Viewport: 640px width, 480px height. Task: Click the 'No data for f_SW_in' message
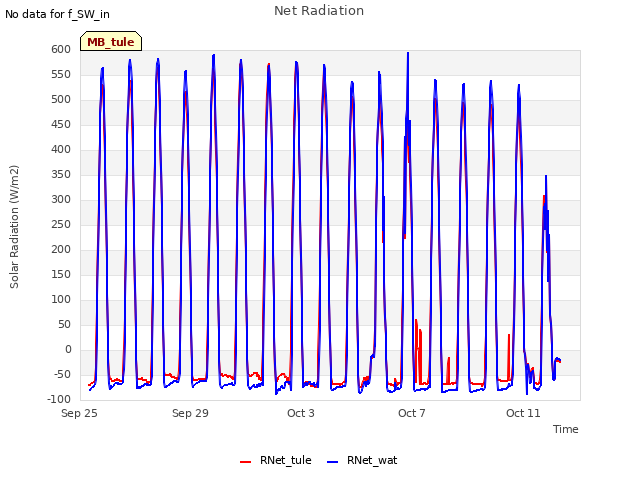(57, 14)
